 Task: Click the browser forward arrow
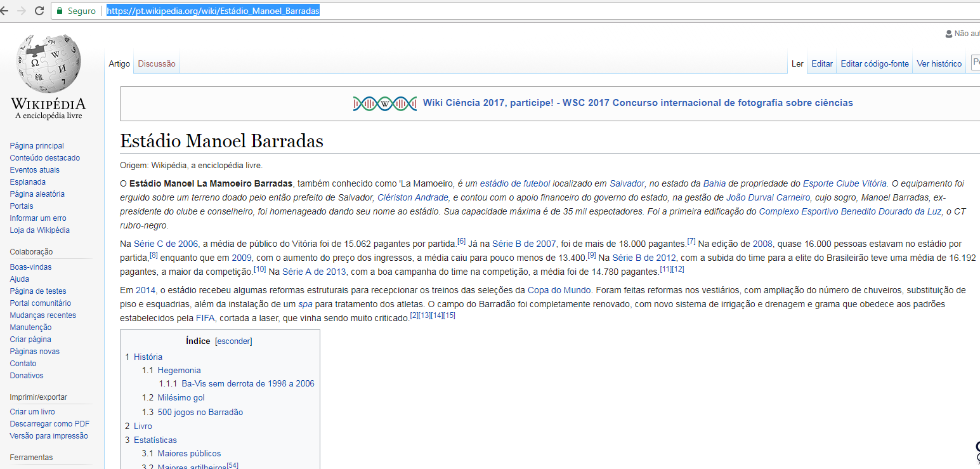click(x=23, y=11)
